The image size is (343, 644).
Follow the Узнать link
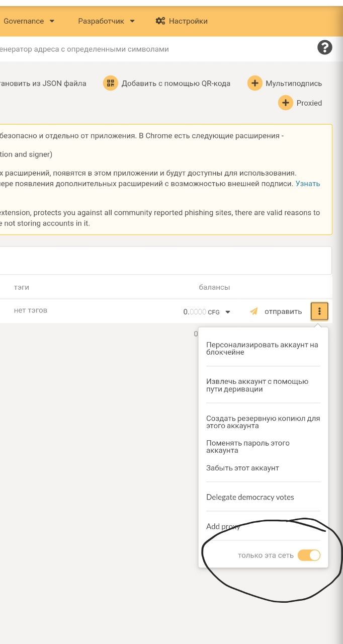point(308,184)
